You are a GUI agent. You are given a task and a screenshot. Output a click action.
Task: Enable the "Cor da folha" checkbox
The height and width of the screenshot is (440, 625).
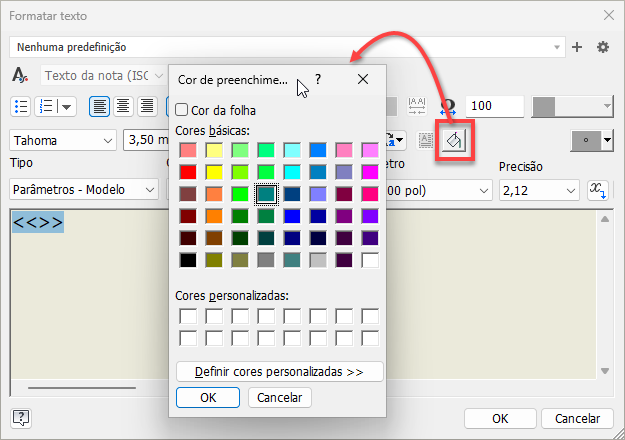181,110
